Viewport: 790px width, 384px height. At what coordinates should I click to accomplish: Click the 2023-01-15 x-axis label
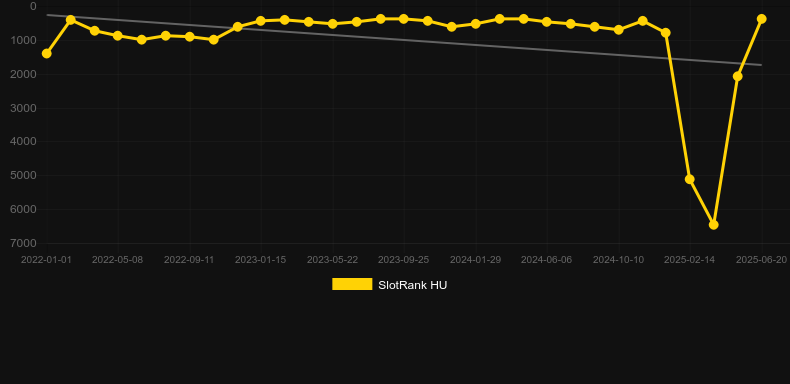coord(260,260)
